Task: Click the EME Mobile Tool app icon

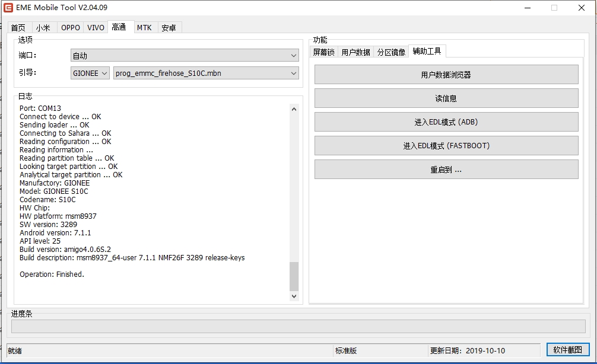Action: (x=8, y=8)
